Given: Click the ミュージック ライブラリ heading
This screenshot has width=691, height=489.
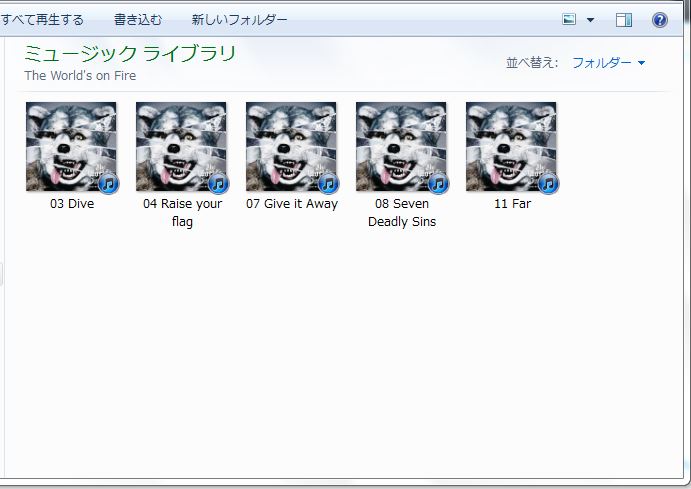Looking at the screenshot, I should pos(130,54).
